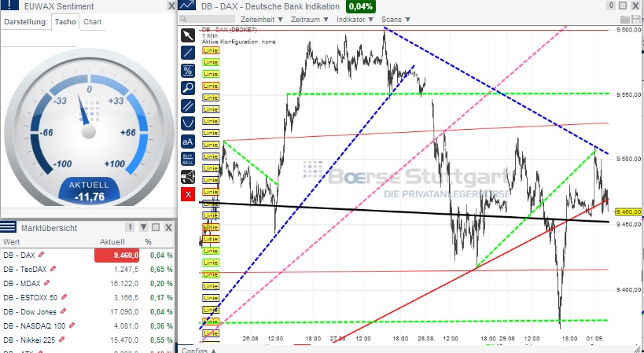Click the pencil icon next to DB - NASDAQ 100
Screen dimensions: 644x353
tap(72, 325)
